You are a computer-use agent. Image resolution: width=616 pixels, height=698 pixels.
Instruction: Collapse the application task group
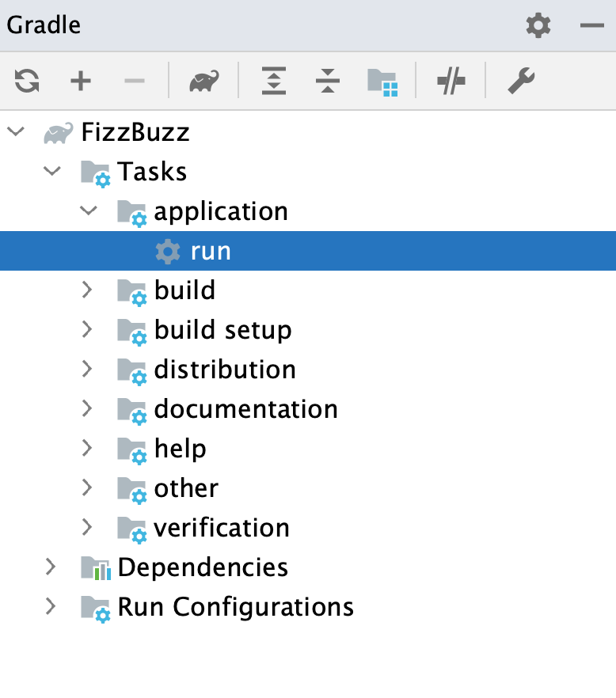tap(89, 211)
